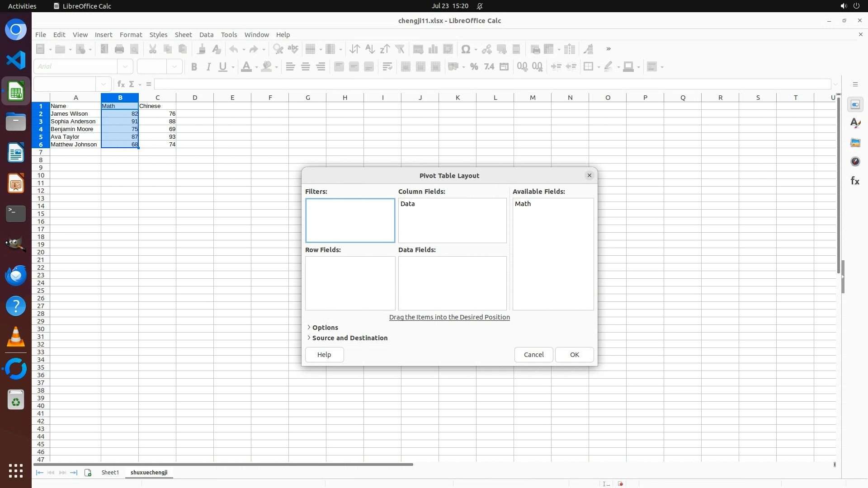Screen dimensions: 868x488
Task: Switch to the Sheet1 tab
Action: 110,473
